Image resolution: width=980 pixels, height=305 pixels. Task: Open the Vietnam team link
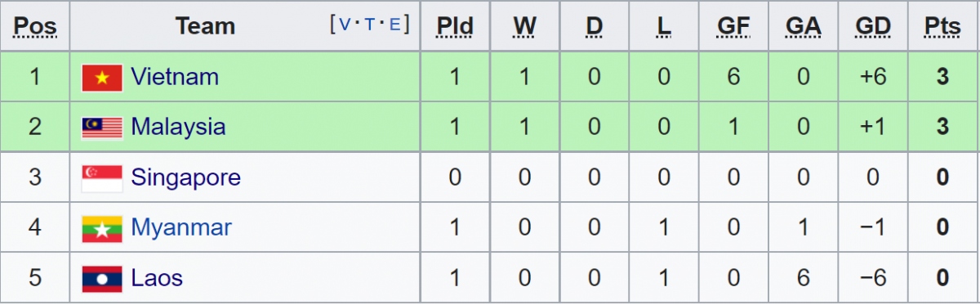[175, 77]
